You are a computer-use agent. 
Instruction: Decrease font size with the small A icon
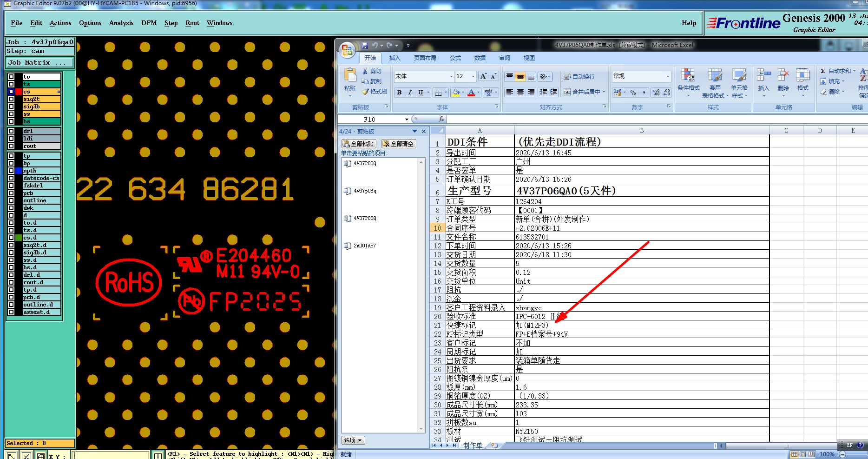click(493, 76)
